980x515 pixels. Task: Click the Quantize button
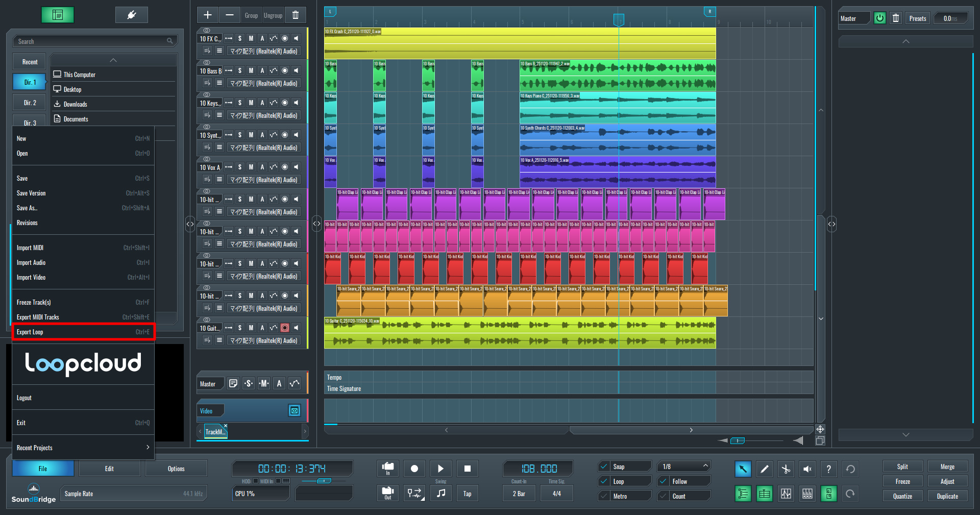click(x=902, y=496)
